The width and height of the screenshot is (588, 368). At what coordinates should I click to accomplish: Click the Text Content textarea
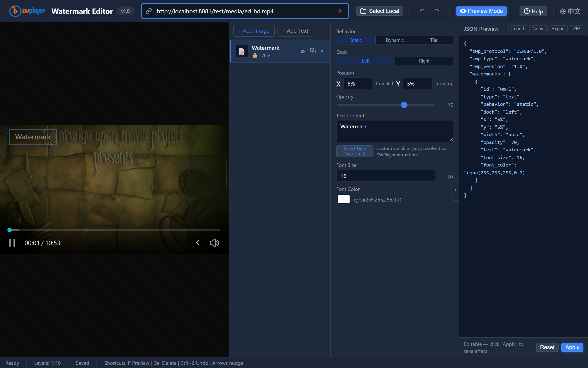(x=395, y=131)
